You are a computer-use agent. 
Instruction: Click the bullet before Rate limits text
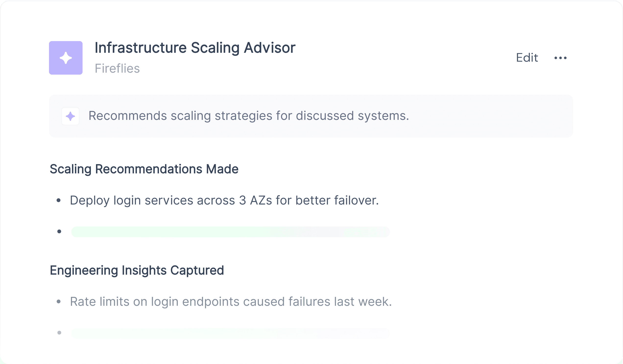tap(59, 302)
